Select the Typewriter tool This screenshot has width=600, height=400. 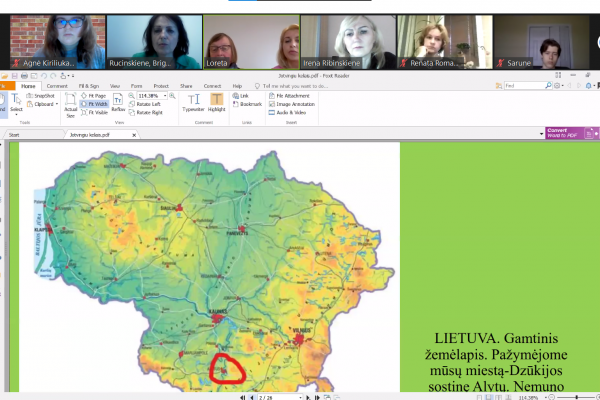[x=193, y=102]
